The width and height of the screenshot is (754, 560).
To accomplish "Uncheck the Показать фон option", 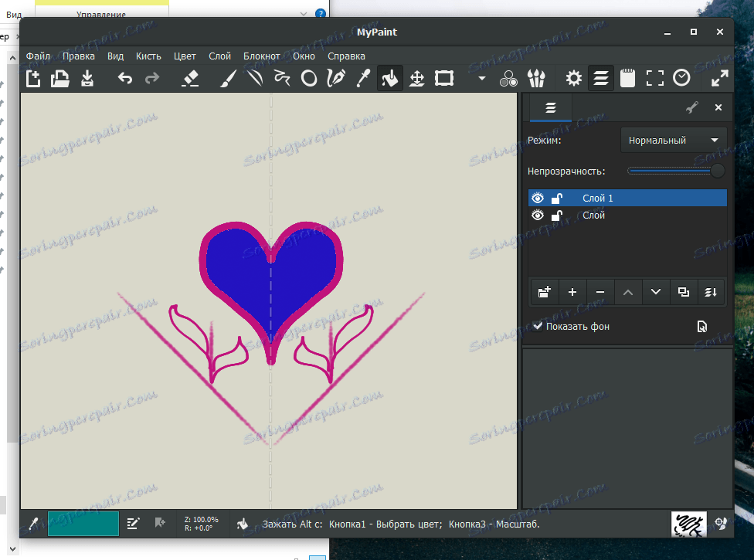I will point(538,325).
